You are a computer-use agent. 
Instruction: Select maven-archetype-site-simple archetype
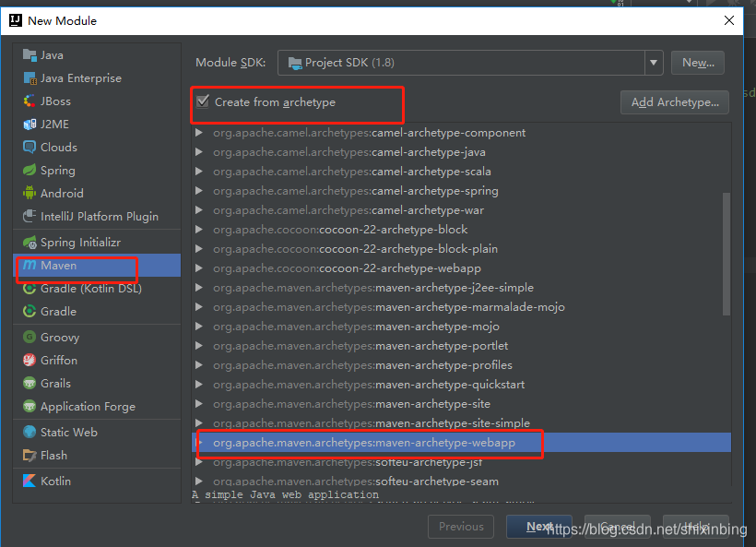(x=461, y=423)
